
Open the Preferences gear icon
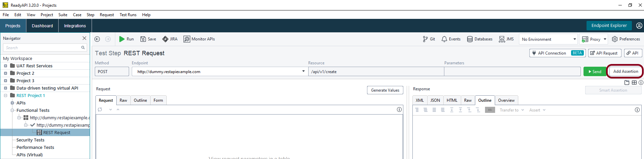click(x=615, y=39)
